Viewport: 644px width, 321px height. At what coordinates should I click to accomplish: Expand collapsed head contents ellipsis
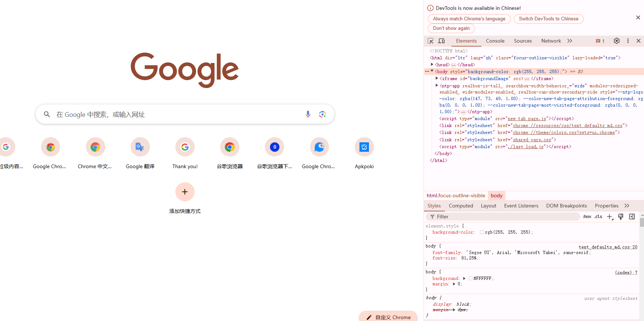[454, 65]
